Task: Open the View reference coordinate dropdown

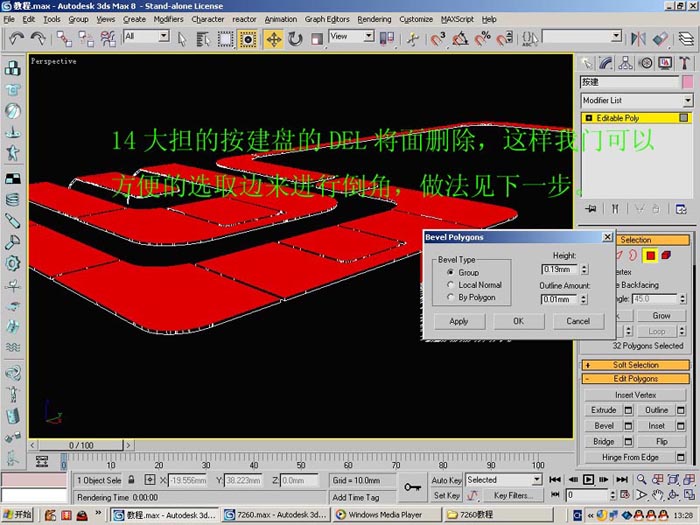Action: tap(368, 36)
